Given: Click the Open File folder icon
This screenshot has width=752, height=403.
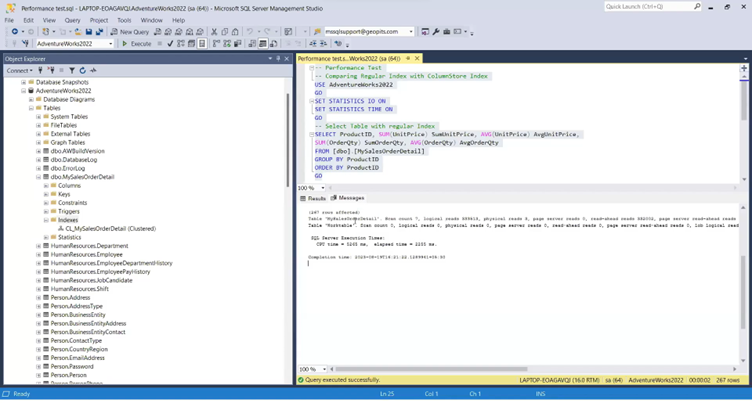Looking at the screenshot, I should pos(78,32).
